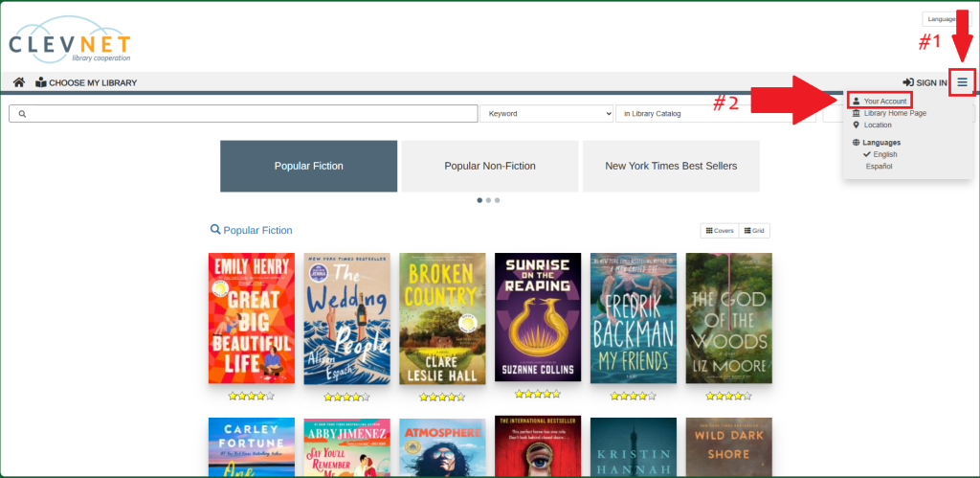The image size is (980, 478).
Task: Open the 'in Library Catalog' dropdown
Action: click(716, 114)
